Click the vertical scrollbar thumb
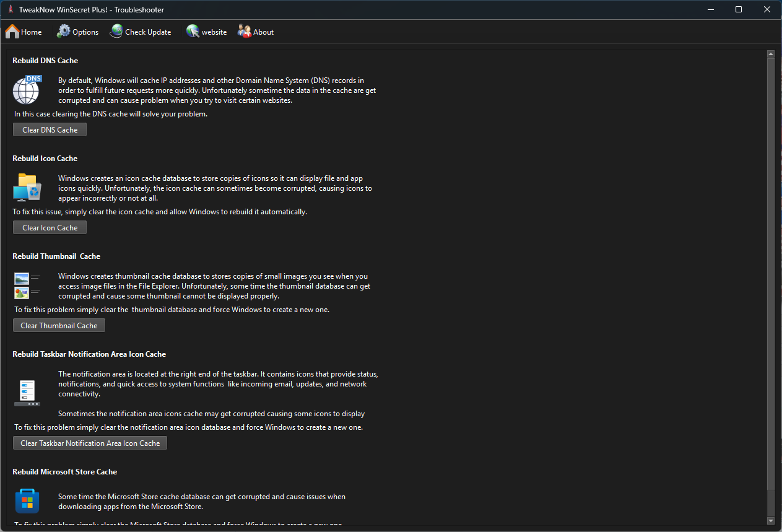 point(771,273)
